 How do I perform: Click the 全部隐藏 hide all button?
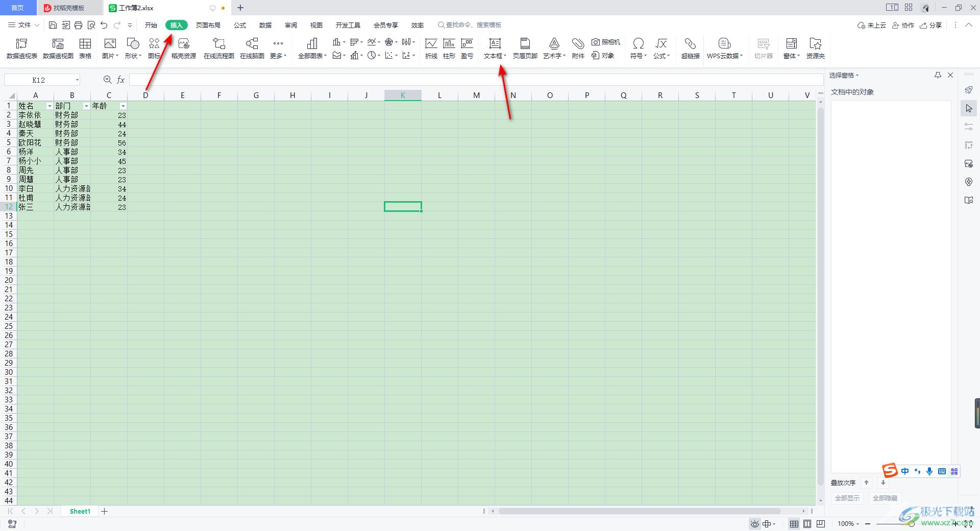[885, 498]
